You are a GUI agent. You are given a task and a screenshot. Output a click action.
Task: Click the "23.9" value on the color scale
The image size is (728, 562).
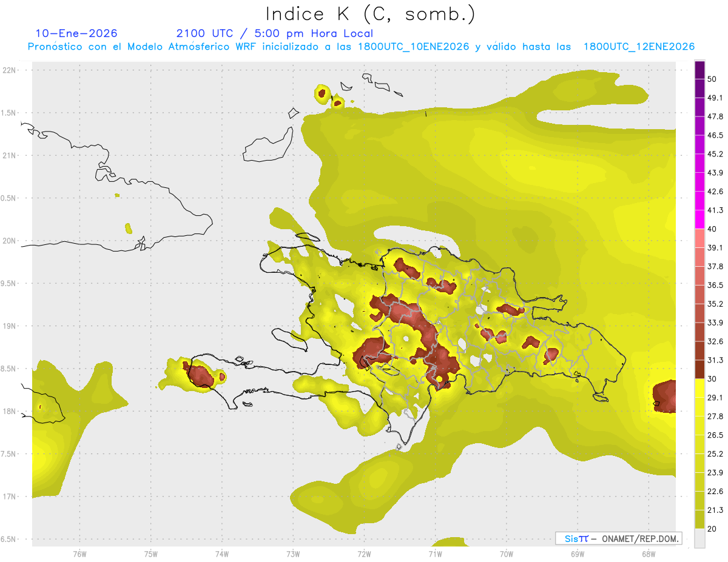pos(715,472)
